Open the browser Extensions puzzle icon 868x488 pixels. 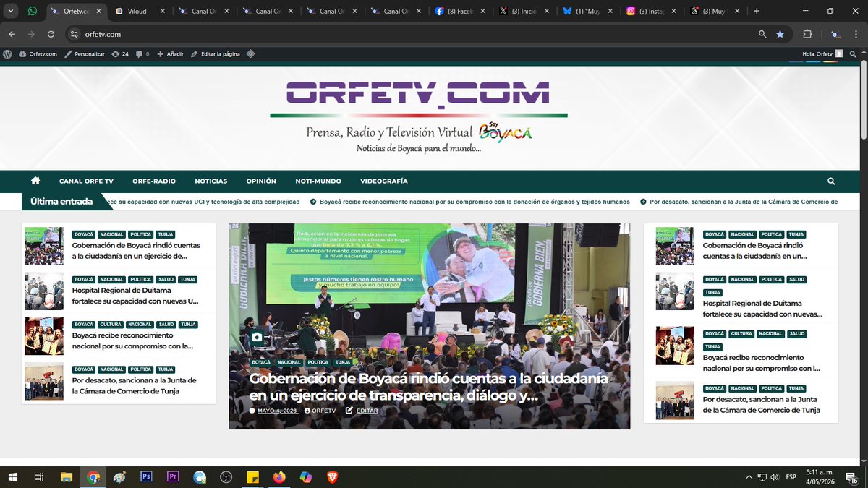(807, 34)
